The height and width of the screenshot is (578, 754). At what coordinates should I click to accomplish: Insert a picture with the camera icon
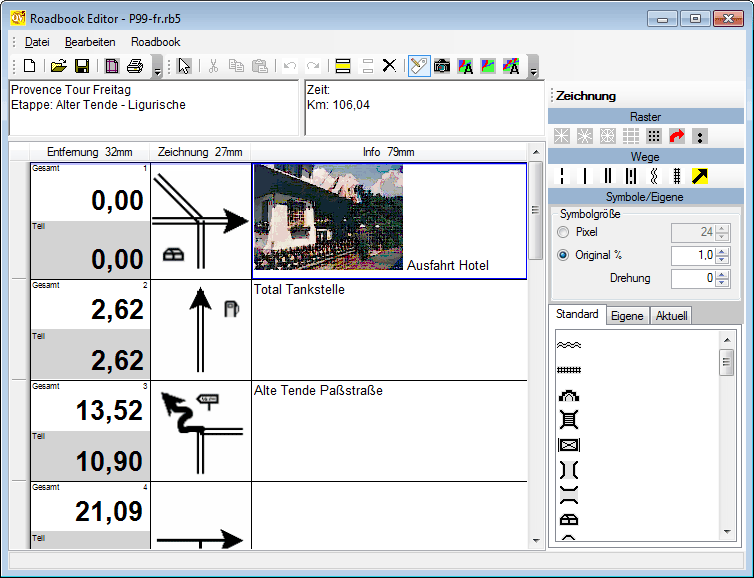(442, 66)
